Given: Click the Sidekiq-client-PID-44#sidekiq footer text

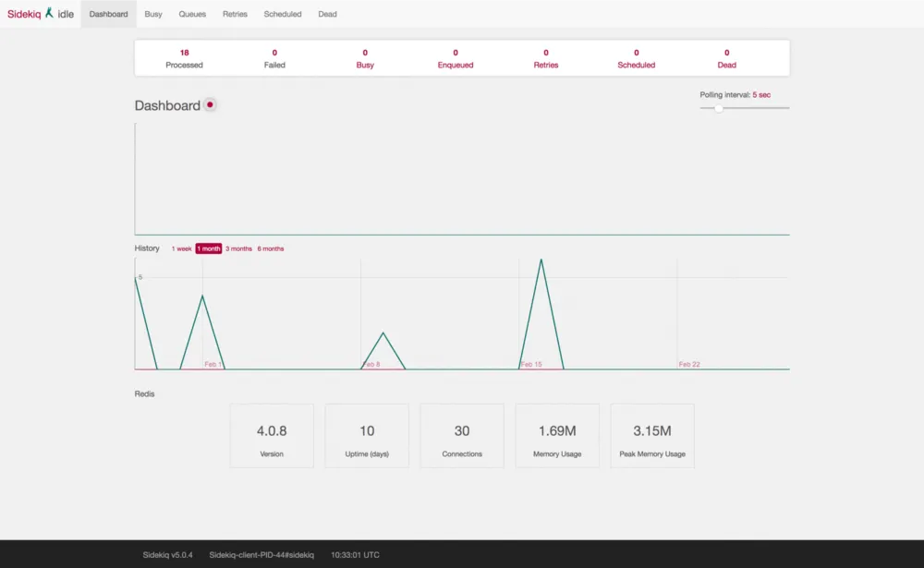Looking at the screenshot, I should coord(261,555).
